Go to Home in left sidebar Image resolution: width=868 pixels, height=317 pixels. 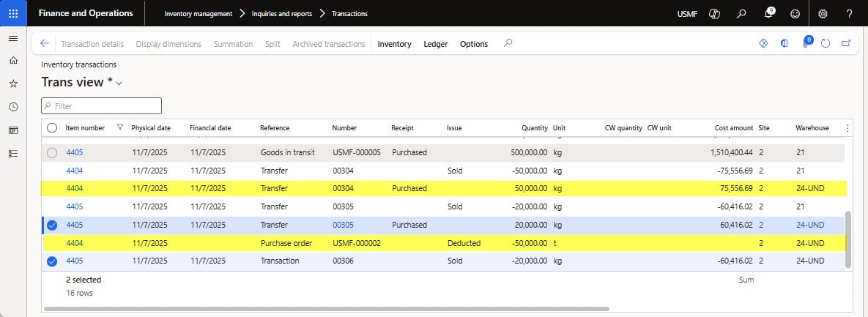pos(13,60)
